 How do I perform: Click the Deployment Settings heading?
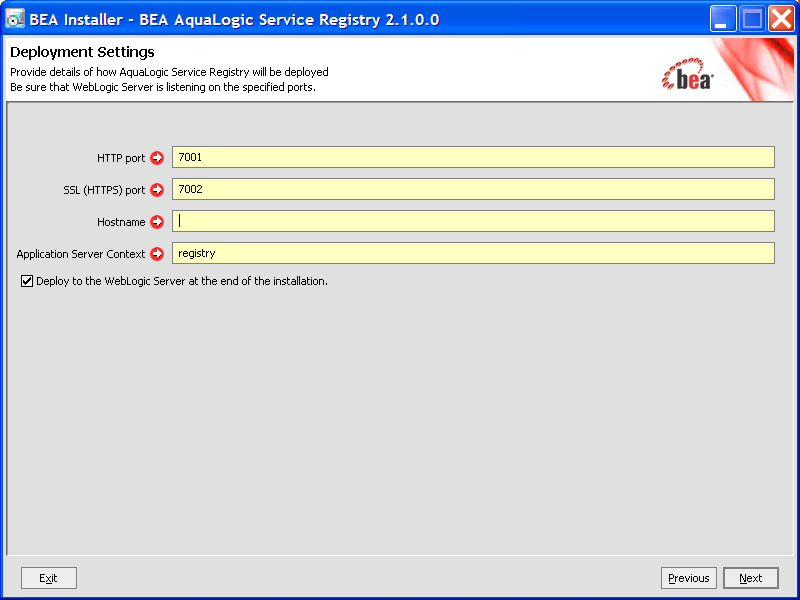click(82, 52)
